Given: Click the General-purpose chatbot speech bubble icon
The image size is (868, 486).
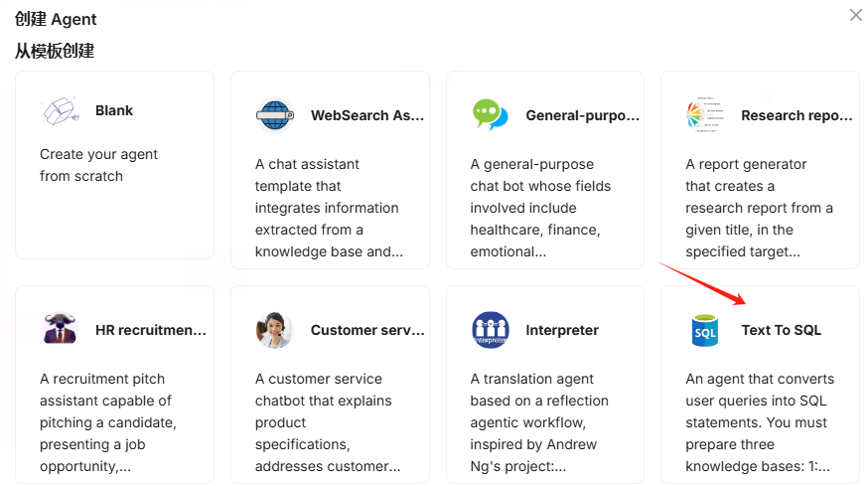Looking at the screenshot, I should coord(490,115).
